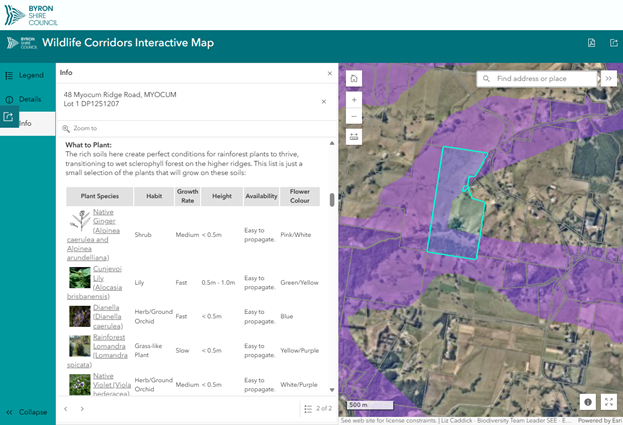Click the fullscreen icon on map
The height and width of the screenshot is (425, 623).
[x=609, y=401]
